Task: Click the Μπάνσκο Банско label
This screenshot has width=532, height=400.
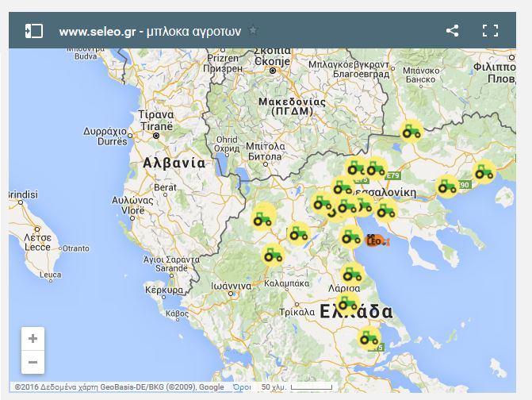Action: pyautogui.click(x=421, y=75)
